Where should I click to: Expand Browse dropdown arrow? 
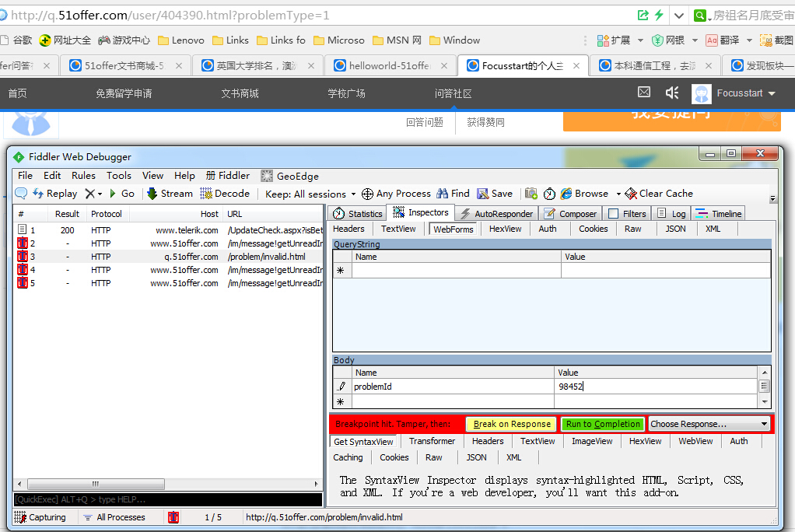[x=618, y=194]
